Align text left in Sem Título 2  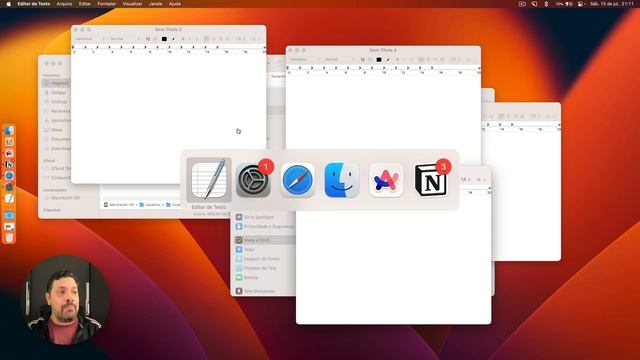207,39
